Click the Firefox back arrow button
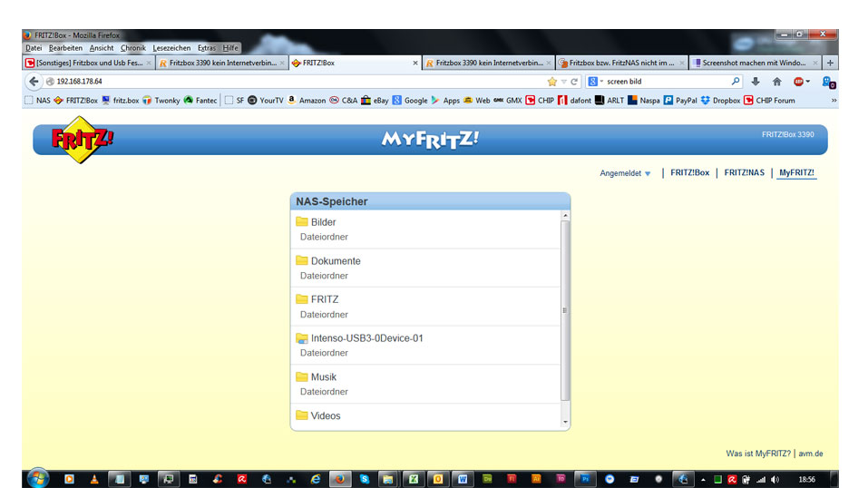 tap(34, 82)
